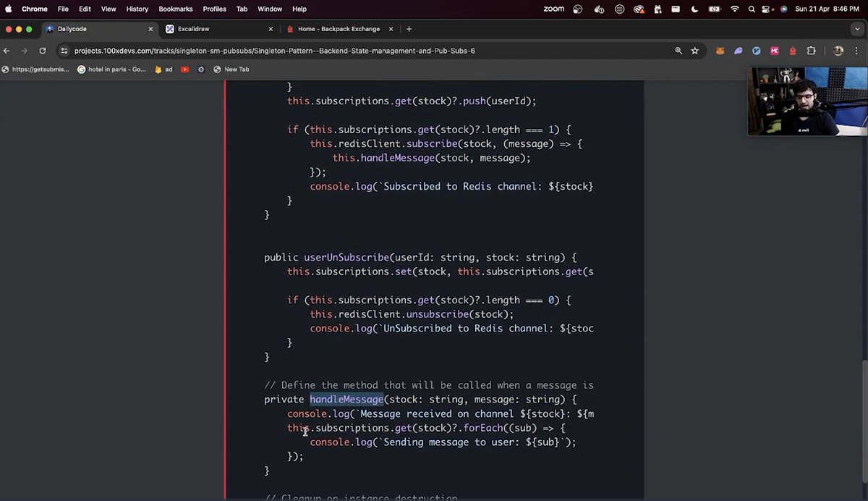Click this.redisClient.subscribe code line
The height and width of the screenshot is (501, 868).
[x=446, y=144]
